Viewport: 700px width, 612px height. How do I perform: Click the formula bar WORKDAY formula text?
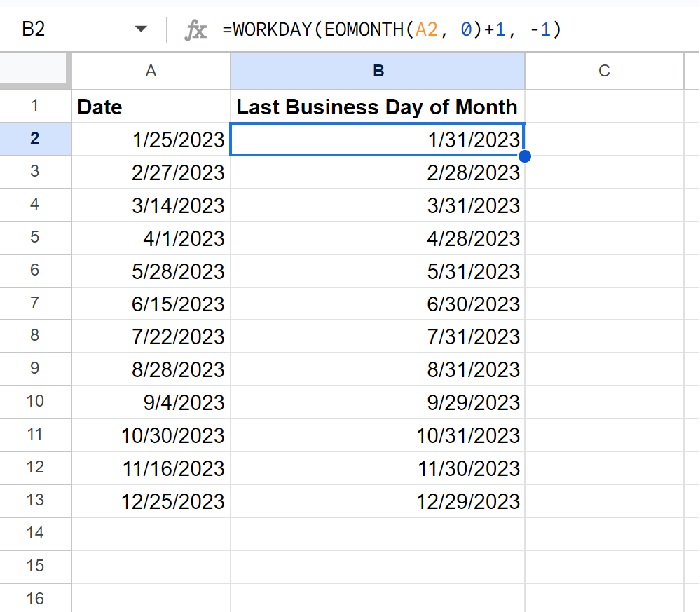392,30
